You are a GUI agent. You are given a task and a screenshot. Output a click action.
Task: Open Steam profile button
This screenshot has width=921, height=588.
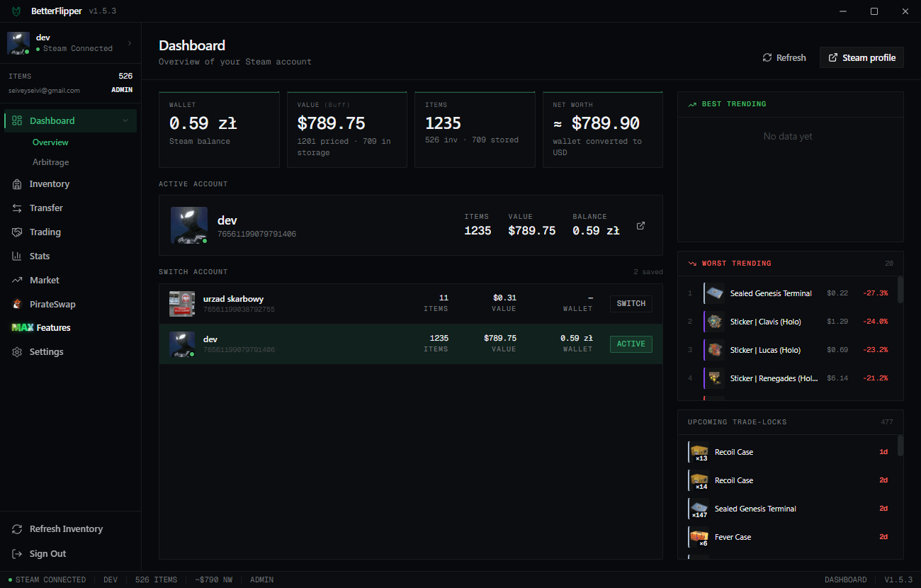tap(861, 58)
